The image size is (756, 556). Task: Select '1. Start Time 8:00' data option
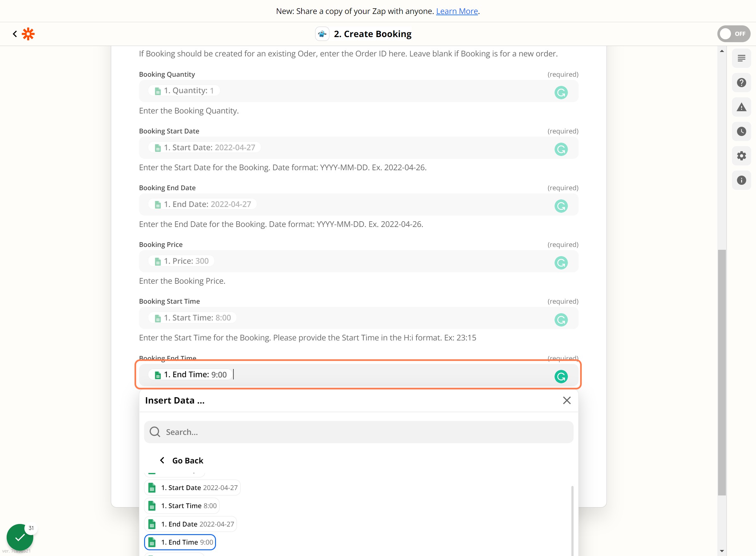(182, 506)
